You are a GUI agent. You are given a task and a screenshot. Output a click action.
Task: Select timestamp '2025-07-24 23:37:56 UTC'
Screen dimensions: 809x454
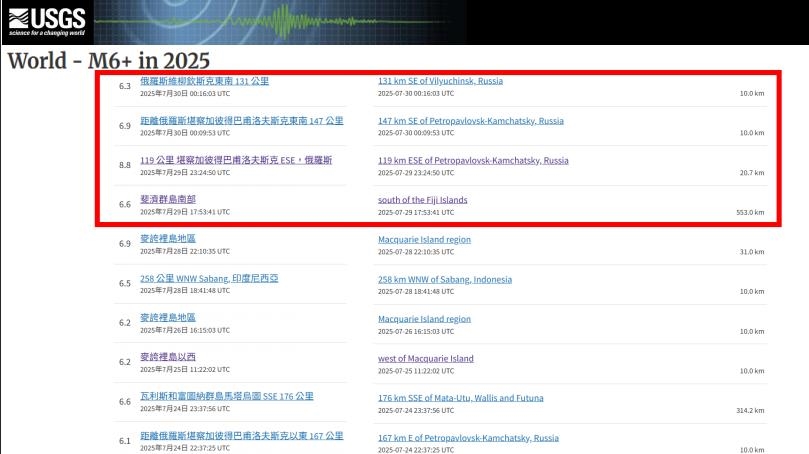tap(416, 411)
